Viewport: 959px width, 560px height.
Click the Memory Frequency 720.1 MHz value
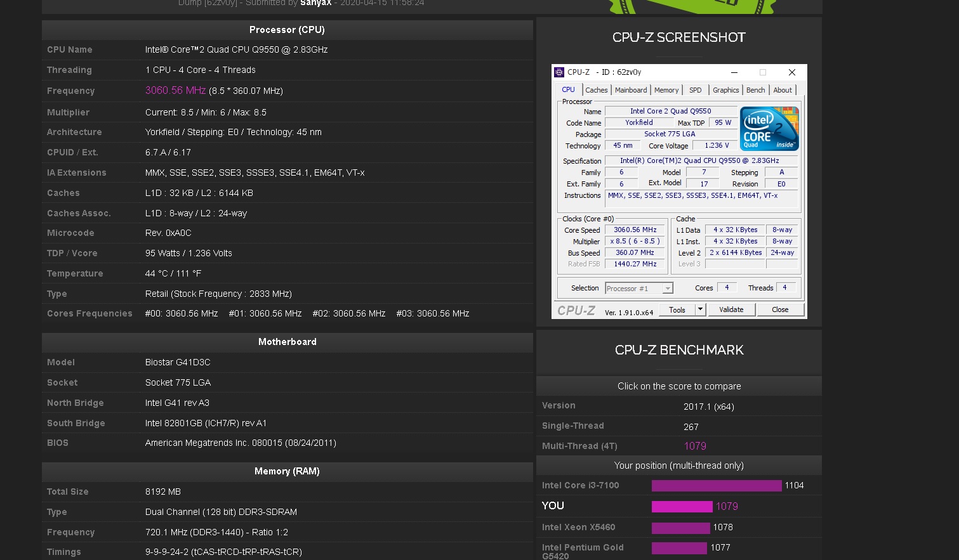pyautogui.click(x=218, y=533)
